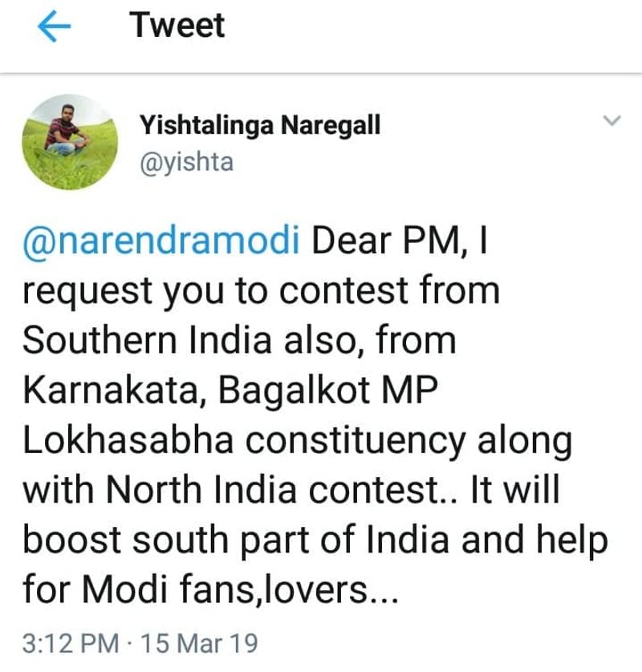This screenshot has height=672, width=642.
Task: Click the display name Yishtalinga Naregall
Action: click(260, 125)
